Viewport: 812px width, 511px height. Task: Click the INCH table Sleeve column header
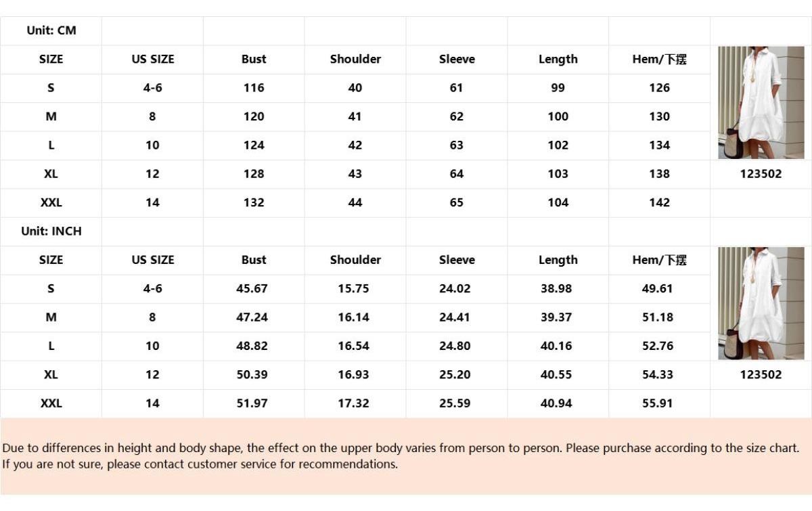(457, 260)
